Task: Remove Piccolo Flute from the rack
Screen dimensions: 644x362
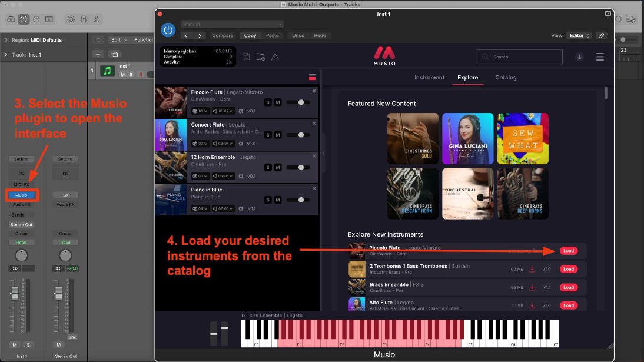Action: (314, 91)
